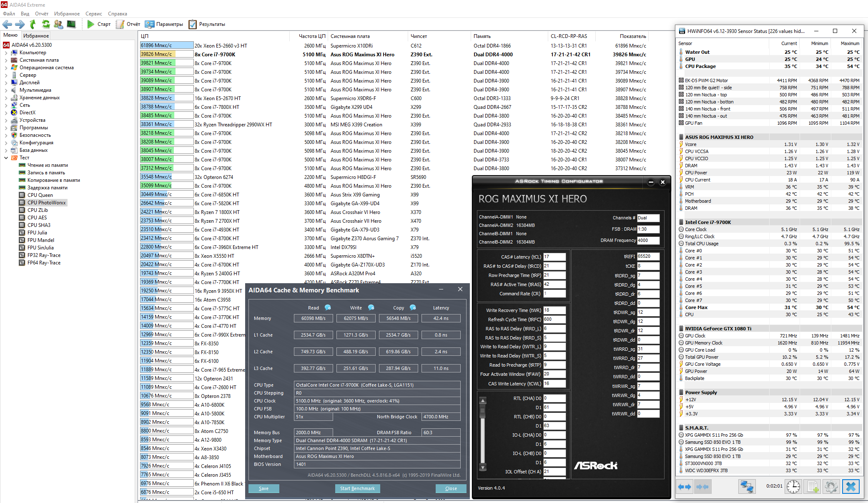The width and height of the screenshot is (868, 503).
Task: Click the Start Benchmark button
Action: 357,488
